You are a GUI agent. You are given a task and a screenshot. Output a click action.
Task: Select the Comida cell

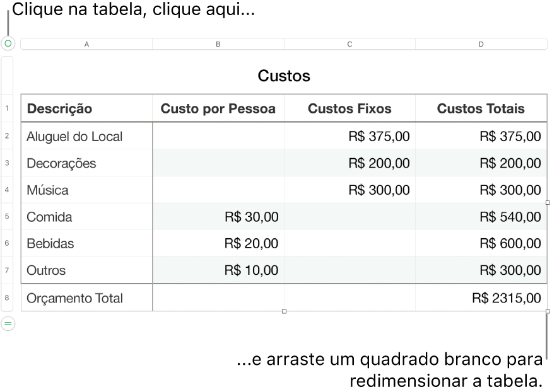[86, 216]
